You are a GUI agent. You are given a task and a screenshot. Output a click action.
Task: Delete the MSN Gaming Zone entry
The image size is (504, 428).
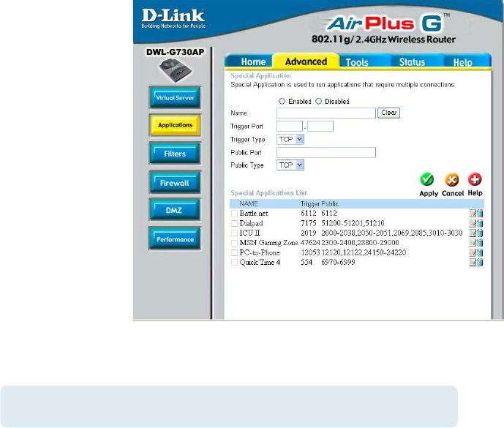[x=480, y=243]
